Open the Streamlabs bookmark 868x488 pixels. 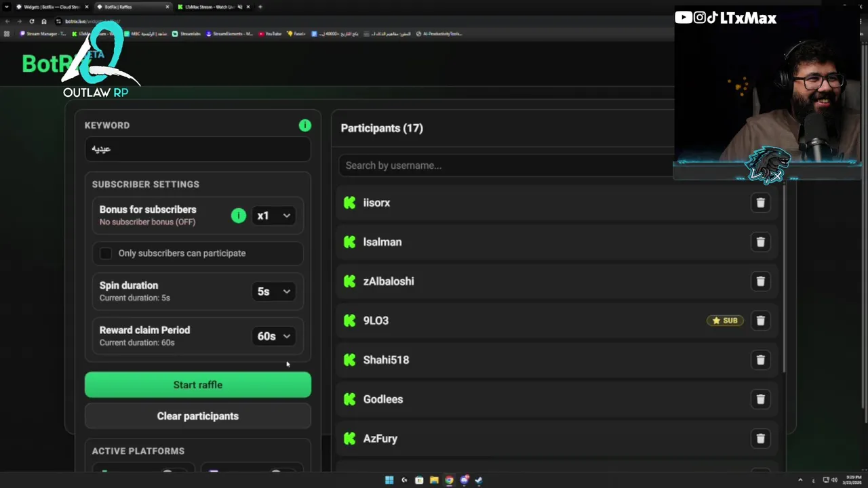pos(187,33)
